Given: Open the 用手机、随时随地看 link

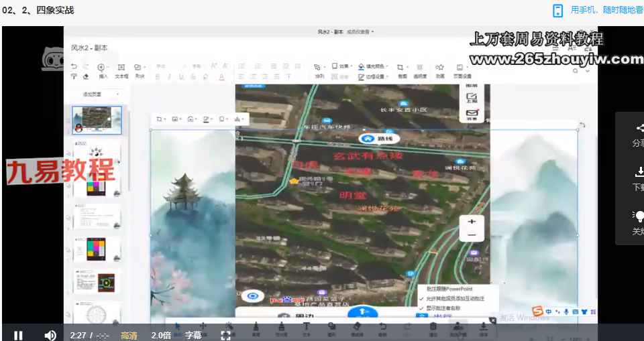Looking at the screenshot, I should (607, 10).
